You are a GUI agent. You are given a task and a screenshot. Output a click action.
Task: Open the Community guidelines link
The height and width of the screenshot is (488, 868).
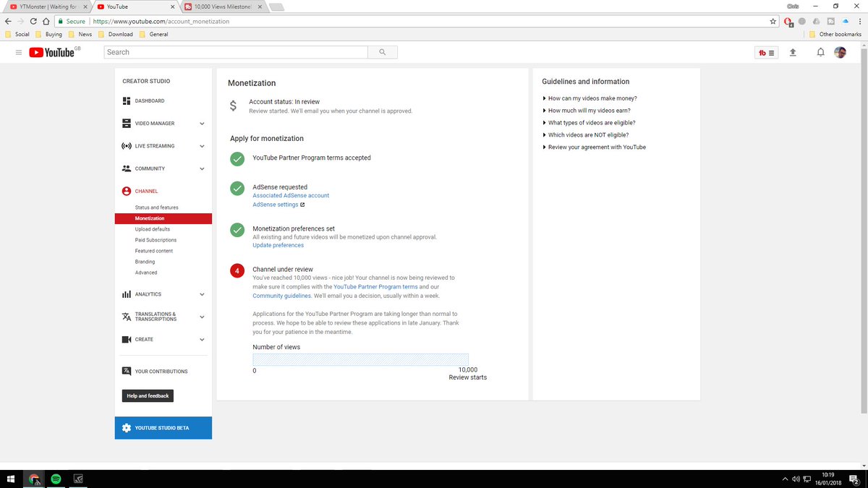(x=282, y=296)
